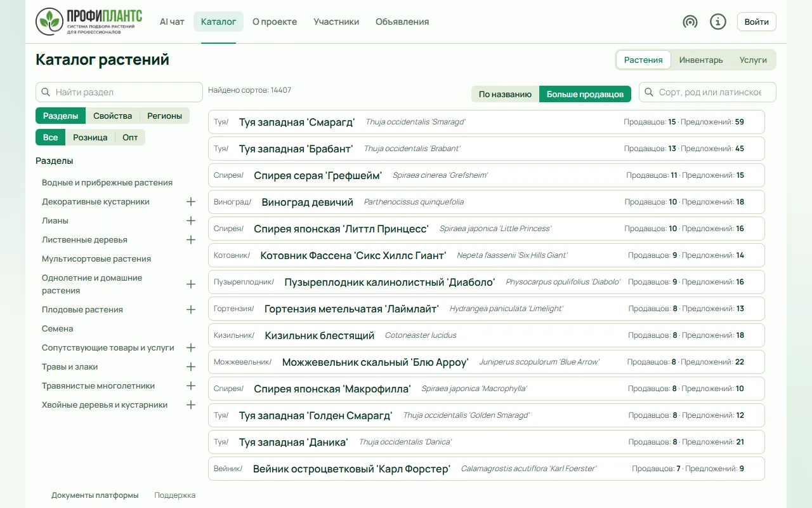Select the Растения catalog tab

pyautogui.click(x=643, y=60)
